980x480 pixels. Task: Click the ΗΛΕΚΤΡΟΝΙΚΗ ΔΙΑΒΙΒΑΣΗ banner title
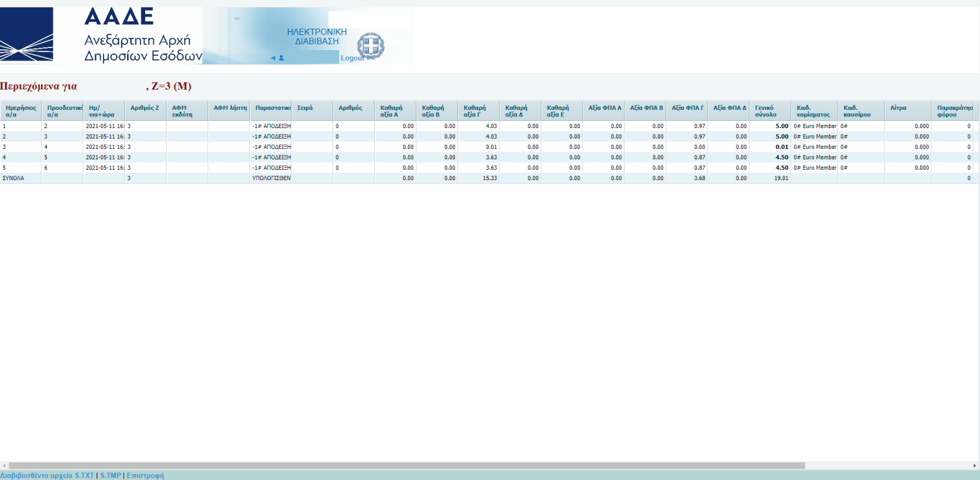(x=317, y=36)
